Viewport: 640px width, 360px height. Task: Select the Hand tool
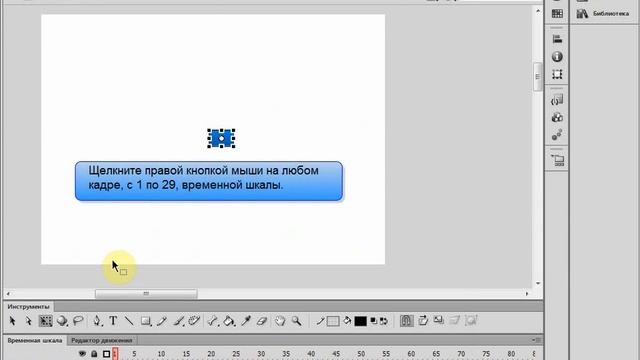(280, 321)
